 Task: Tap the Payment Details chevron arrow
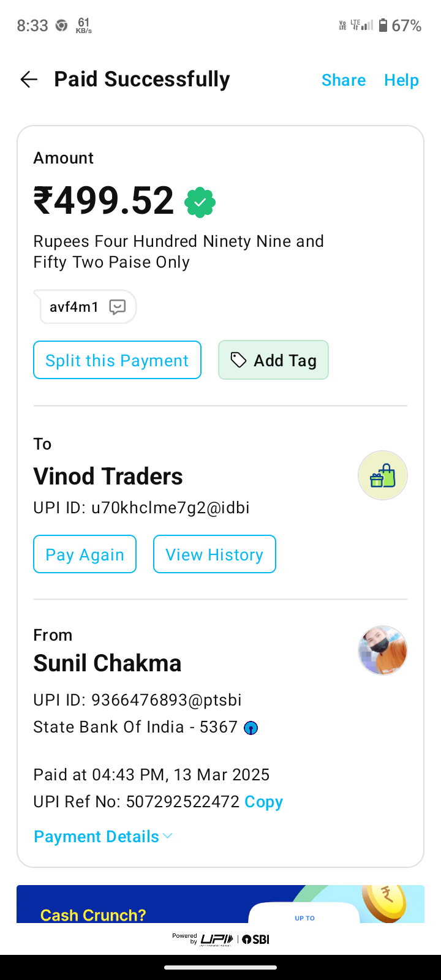pos(168,836)
